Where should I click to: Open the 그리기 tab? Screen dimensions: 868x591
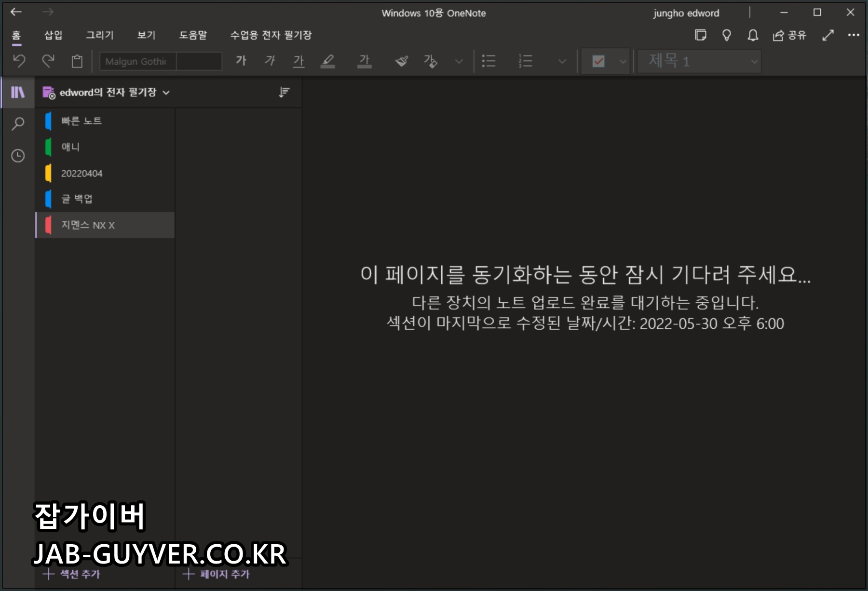(x=100, y=35)
